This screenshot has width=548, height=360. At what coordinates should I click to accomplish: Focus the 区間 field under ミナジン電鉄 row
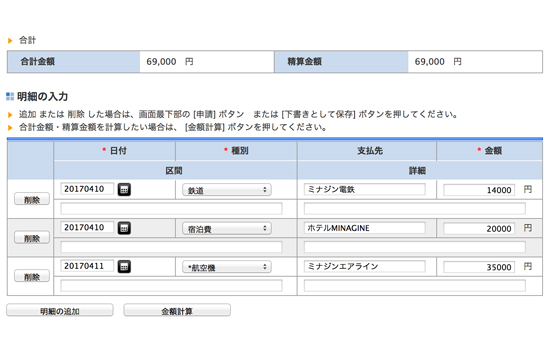(171, 209)
